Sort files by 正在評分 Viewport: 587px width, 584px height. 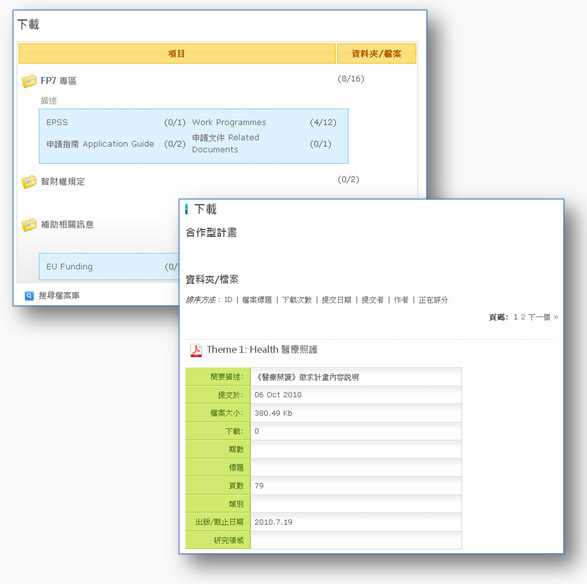click(433, 300)
